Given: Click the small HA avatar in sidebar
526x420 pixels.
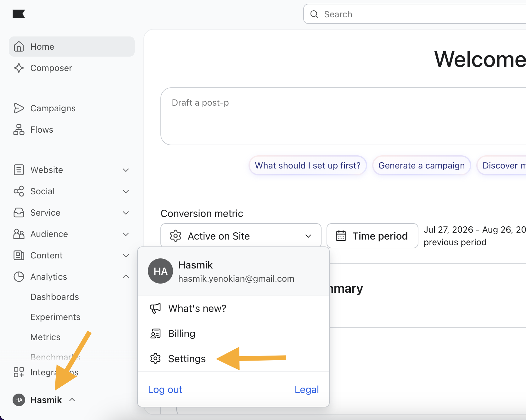Looking at the screenshot, I should (19, 400).
